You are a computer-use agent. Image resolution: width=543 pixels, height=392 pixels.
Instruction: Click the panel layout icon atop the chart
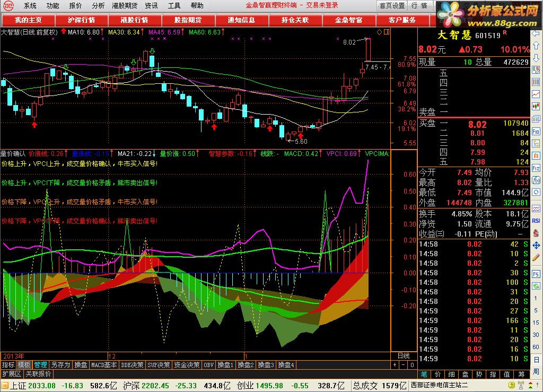[x=387, y=32]
